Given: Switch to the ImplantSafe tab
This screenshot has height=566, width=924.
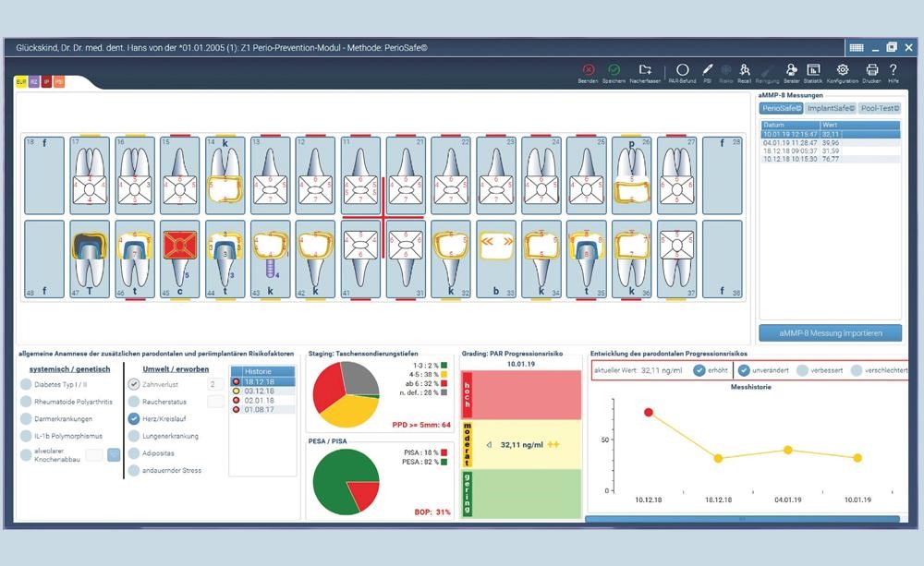Looking at the screenshot, I should [830, 108].
